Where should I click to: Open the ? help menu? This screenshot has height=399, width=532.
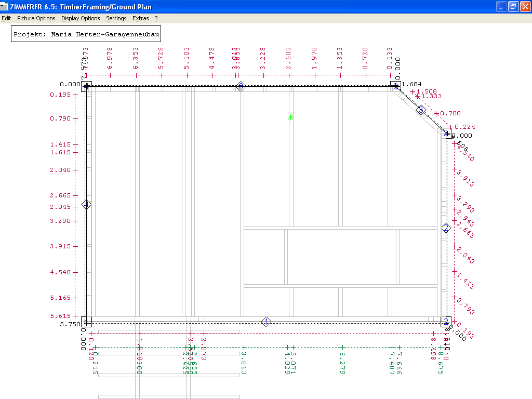(156, 18)
